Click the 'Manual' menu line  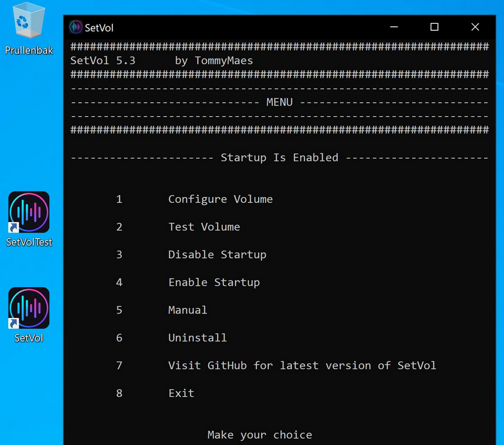coord(187,310)
